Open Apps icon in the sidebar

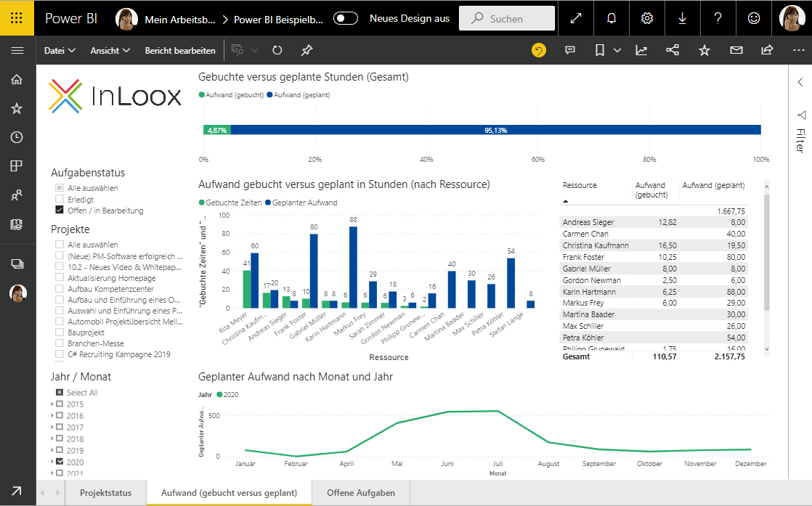point(17,166)
